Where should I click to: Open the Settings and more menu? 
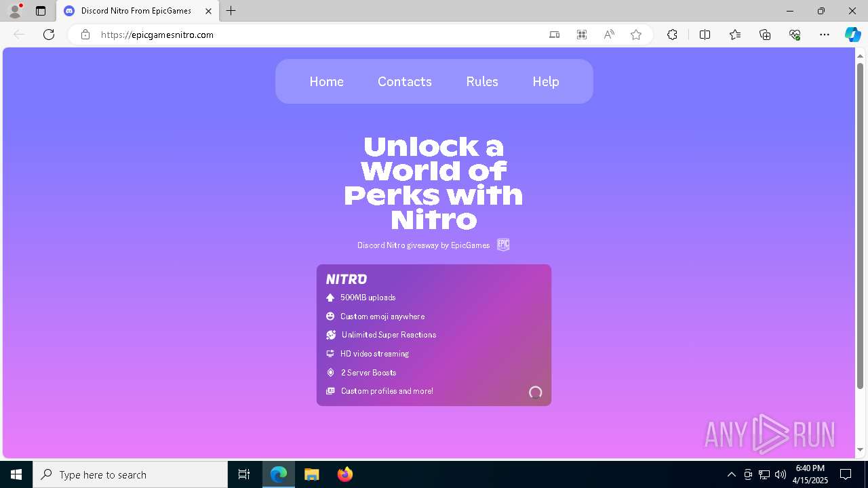coord(825,35)
